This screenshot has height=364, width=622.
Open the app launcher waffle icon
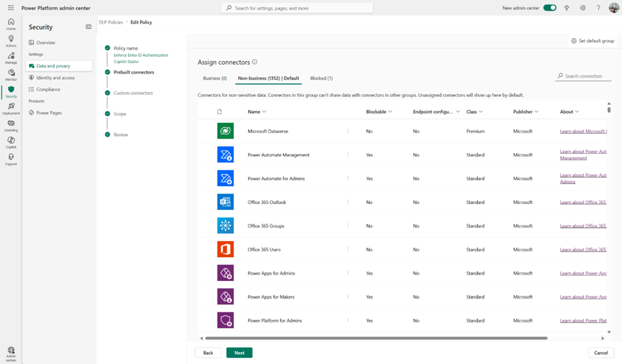click(x=11, y=8)
